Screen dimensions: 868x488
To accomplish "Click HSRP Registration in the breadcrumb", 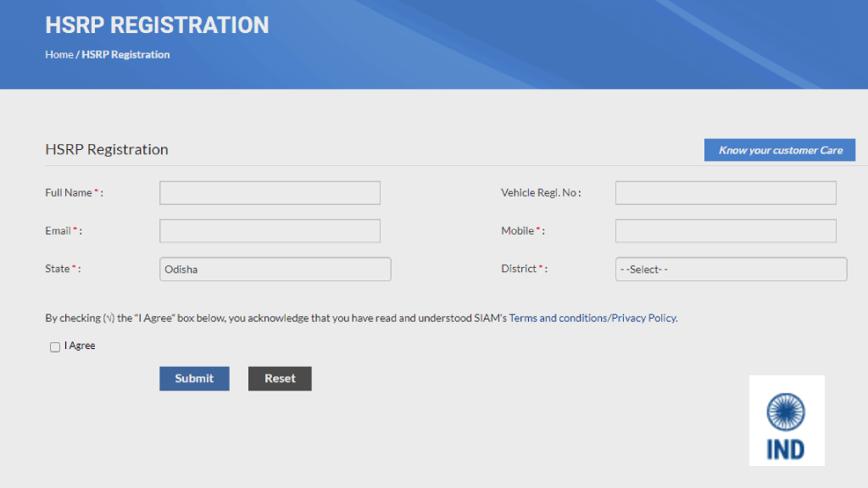I will click(125, 54).
